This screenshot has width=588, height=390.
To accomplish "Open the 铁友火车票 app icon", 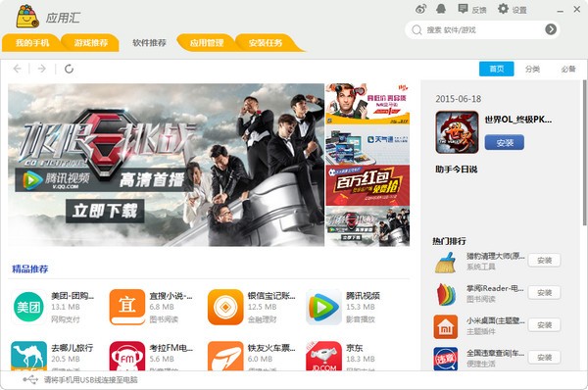I will (225, 356).
